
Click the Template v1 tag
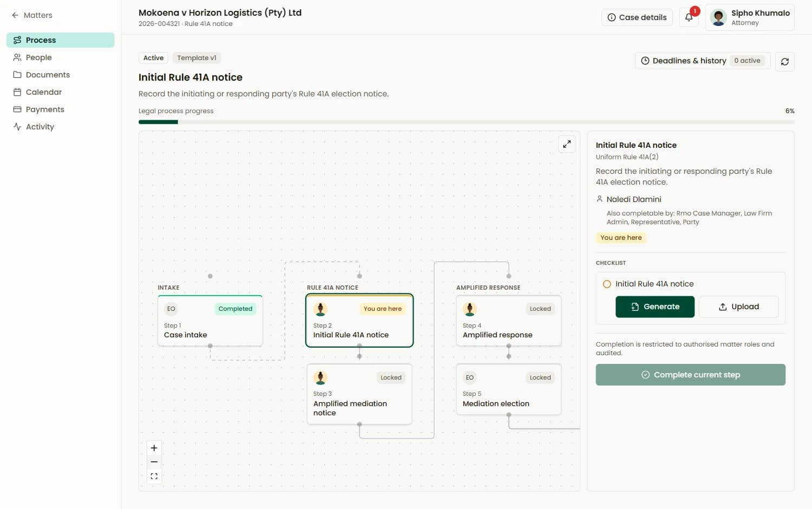pos(197,58)
